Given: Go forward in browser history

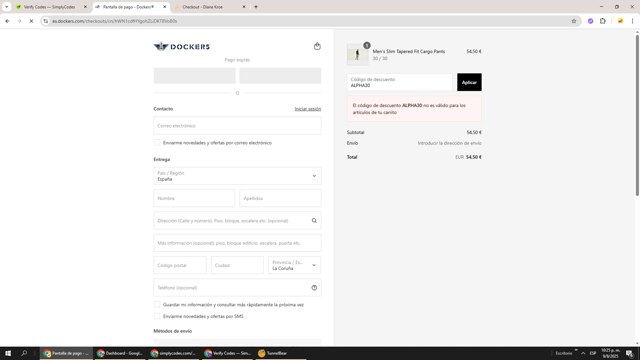Looking at the screenshot, I should pyautogui.click(x=19, y=21).
